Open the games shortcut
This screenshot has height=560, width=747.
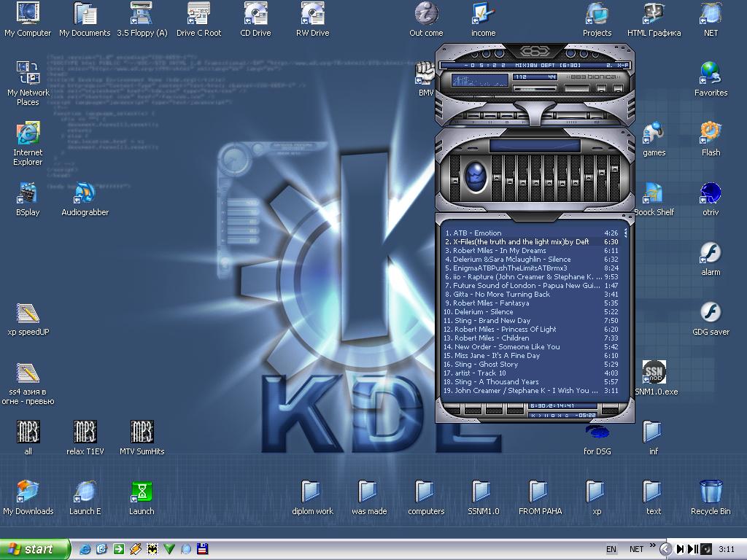[654, 139]
